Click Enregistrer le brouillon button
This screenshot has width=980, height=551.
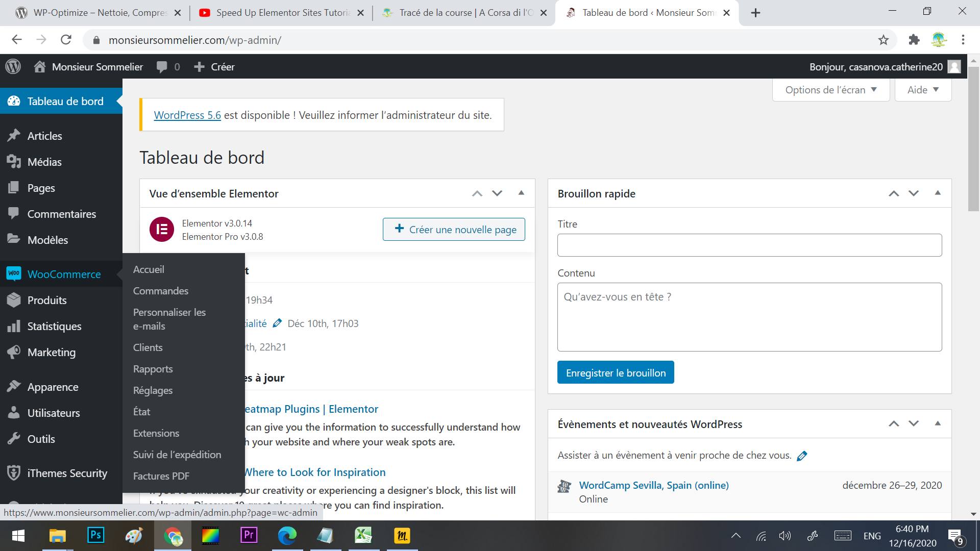(616, 373)
